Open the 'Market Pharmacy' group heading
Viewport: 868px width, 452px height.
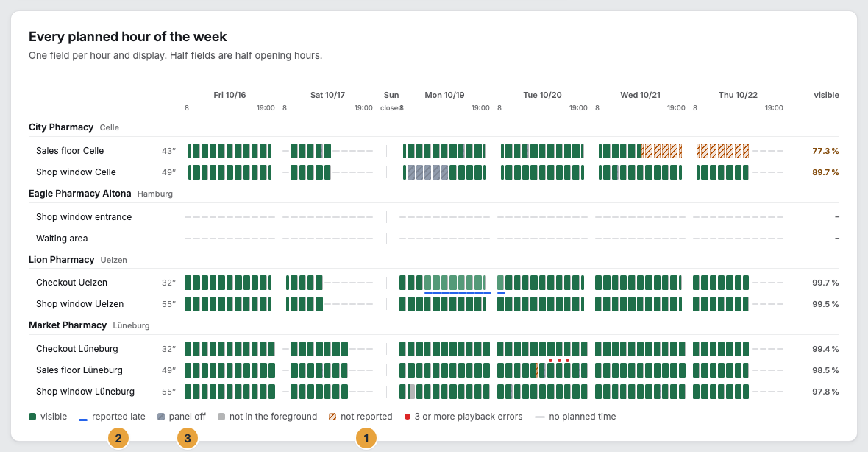pyautogui.click(x=68, y=325)
